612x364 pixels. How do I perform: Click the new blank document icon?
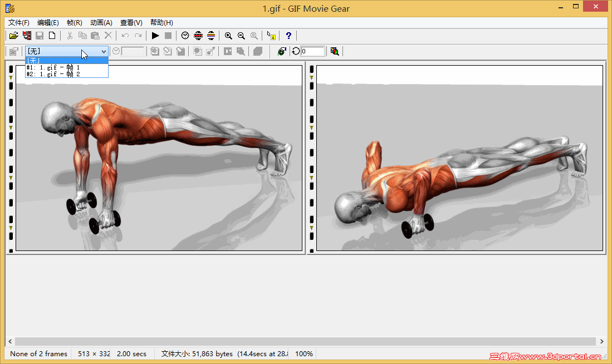[52, 36]
